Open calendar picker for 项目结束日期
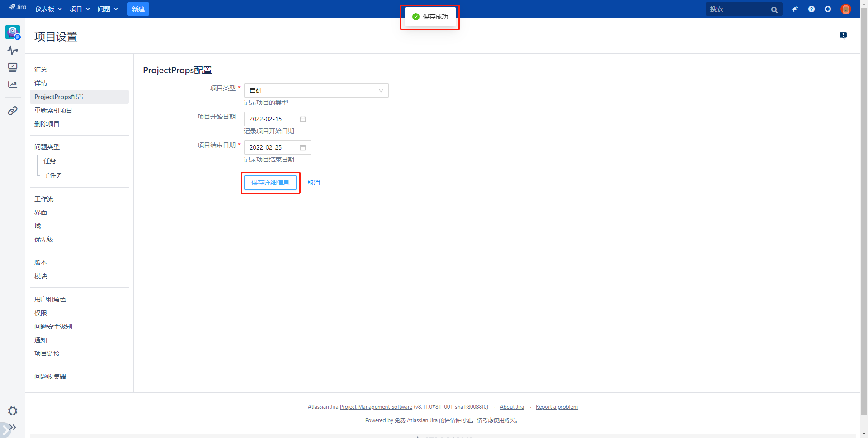 tap(303, 147)
